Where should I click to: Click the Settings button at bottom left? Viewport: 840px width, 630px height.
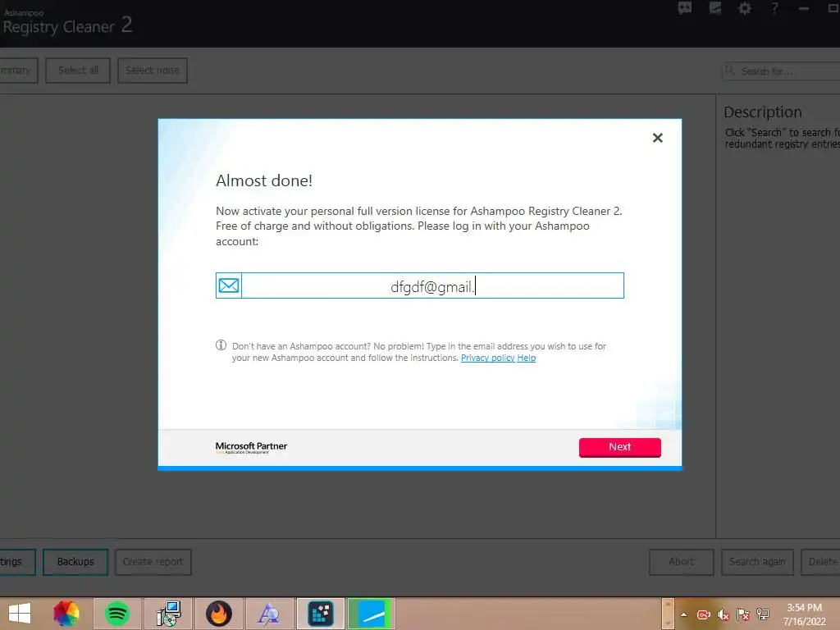point(17,562)
